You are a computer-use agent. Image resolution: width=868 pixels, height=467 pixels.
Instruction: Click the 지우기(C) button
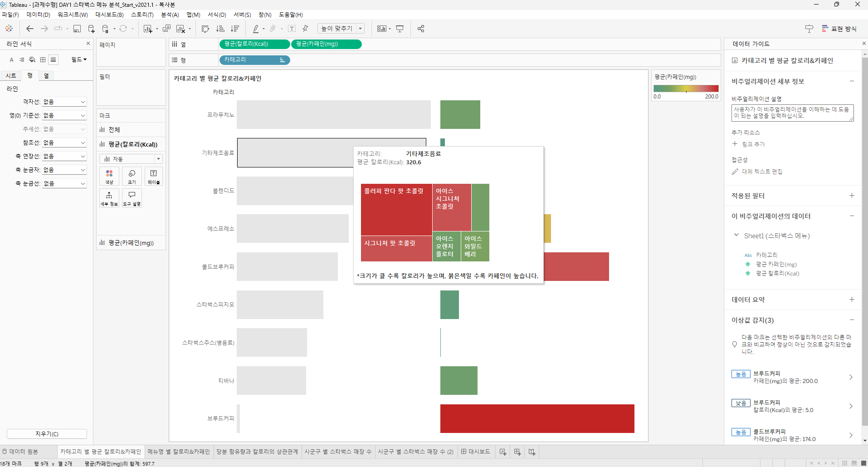click(47, 434)
